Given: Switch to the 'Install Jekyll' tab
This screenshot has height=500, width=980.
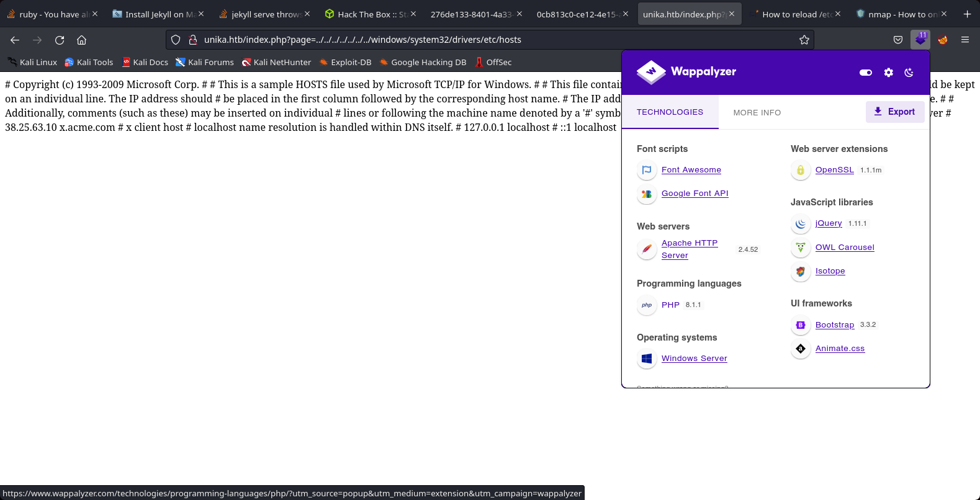Looking at the screenshot, I should 158,14.
